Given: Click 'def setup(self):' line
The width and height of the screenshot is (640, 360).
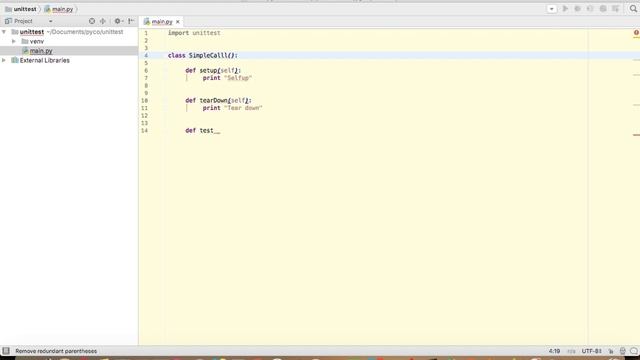Looking at the screenshot, I should click(213, 70).
